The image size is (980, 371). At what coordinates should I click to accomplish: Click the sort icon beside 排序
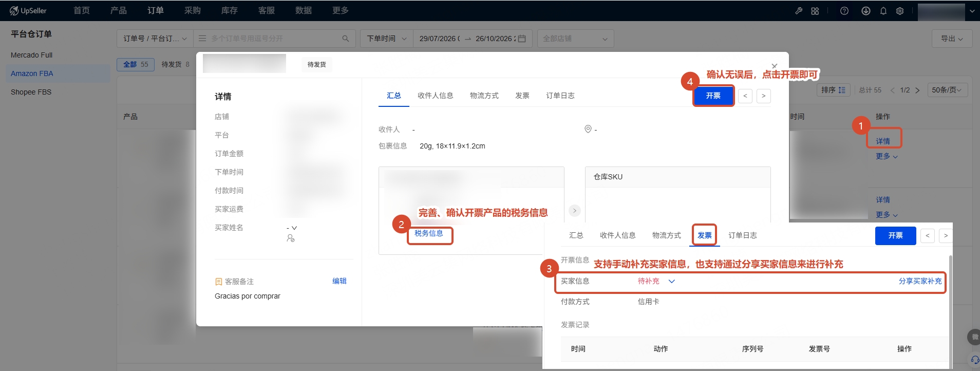[x=842, y=90]
